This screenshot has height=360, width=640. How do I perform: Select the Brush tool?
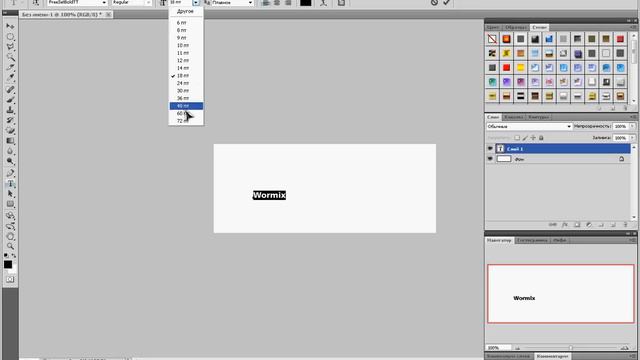pyautogui.click(x=10, y=100)
